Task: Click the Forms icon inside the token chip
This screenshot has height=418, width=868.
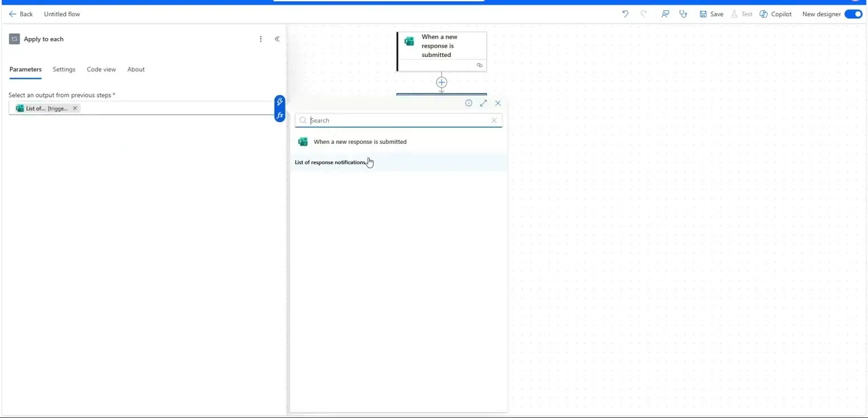Action: click(x=20, y=109)
